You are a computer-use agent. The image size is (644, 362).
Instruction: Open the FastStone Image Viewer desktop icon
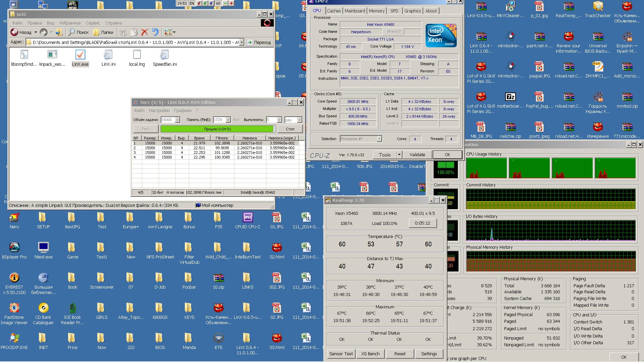coord(14,308)
